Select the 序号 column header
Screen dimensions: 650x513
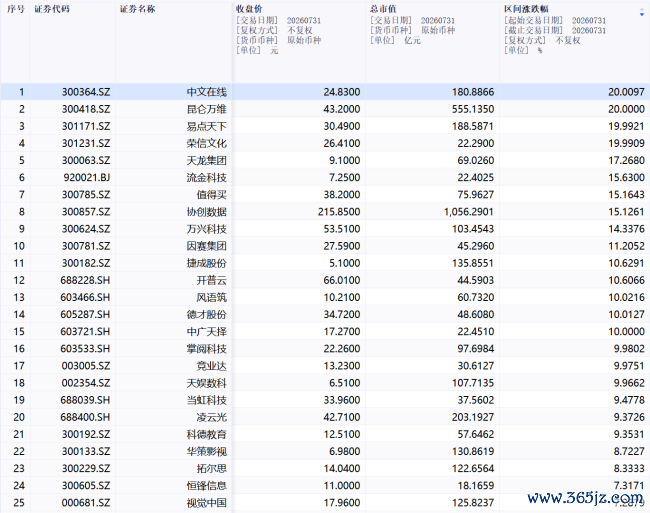[x=16, y=9]
